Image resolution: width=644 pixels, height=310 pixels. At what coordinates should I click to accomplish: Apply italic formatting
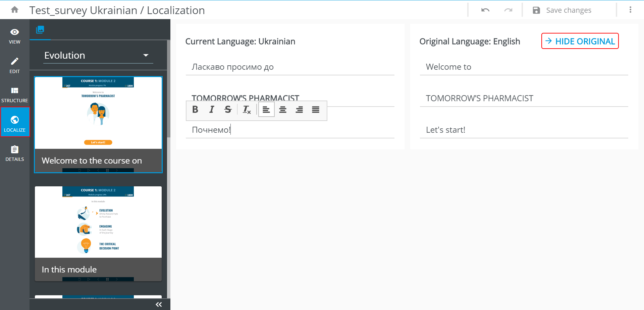click(212, 110)
